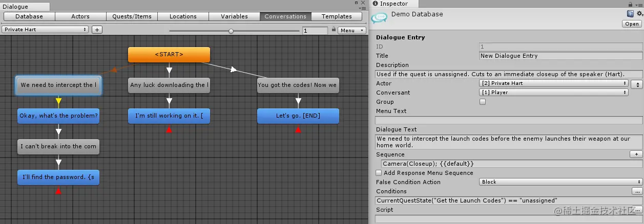The image size is (644, 224).
Task: Switch to the Quests/Items tab
Action: click(x=132, y=16)
